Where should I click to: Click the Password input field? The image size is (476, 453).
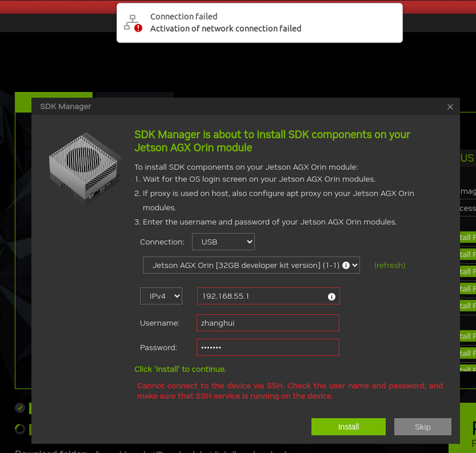(268, 347)
